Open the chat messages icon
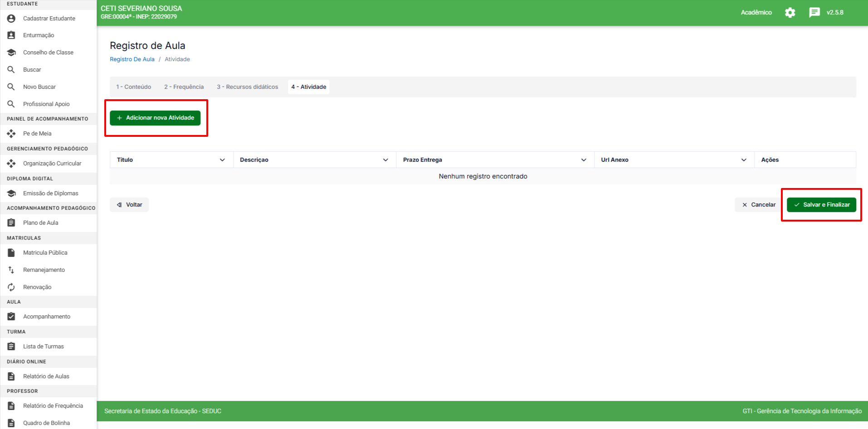 [814, 13]
